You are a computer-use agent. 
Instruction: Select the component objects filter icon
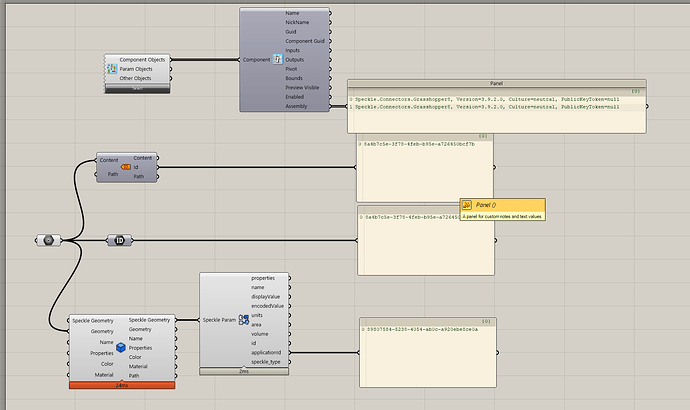(112, 69)
